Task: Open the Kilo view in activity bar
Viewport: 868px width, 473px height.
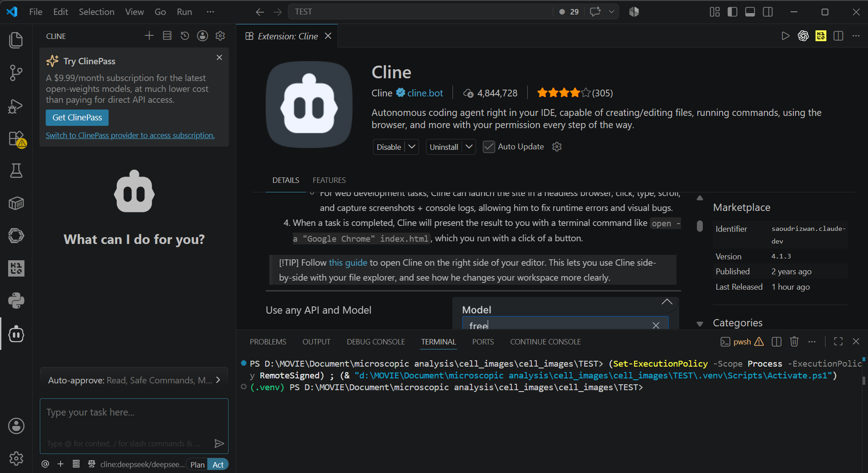Action: tap(16, 268)
